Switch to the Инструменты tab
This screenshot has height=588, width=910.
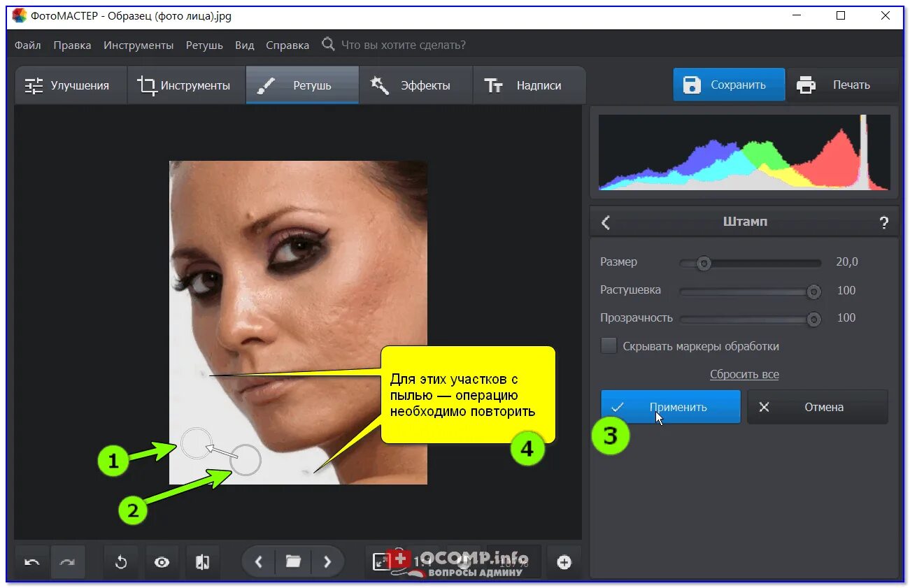pyautogui.click(x=186, y=85)
